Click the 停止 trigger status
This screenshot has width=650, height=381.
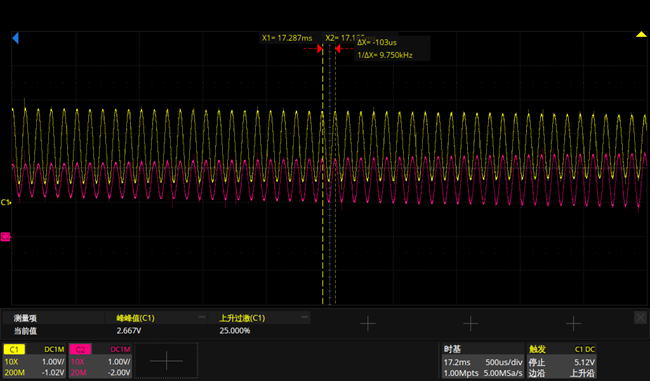[536, 362]
